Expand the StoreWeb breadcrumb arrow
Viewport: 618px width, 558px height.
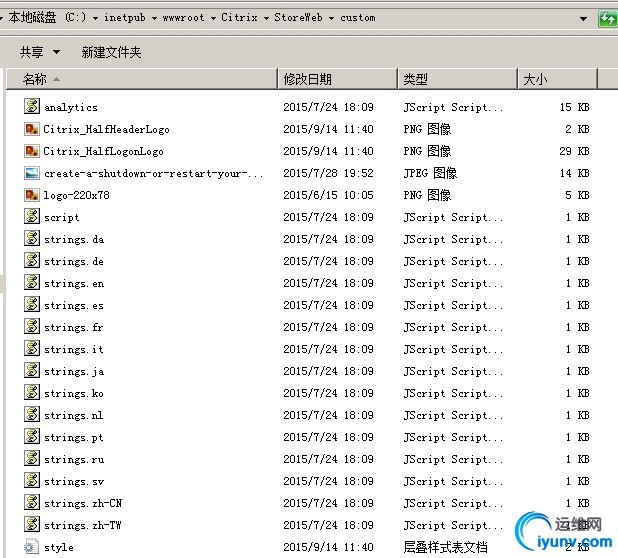331,18
